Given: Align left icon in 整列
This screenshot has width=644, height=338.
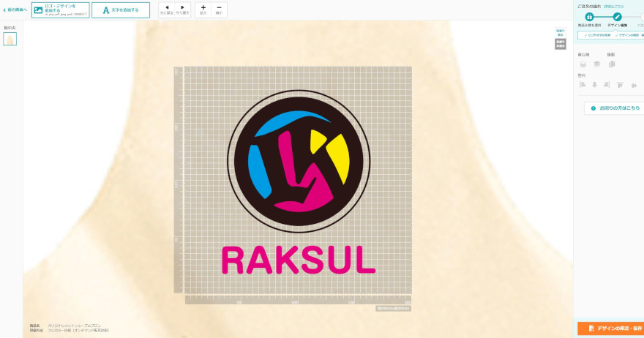Looking at the screenshot, I should coord(583,85).
